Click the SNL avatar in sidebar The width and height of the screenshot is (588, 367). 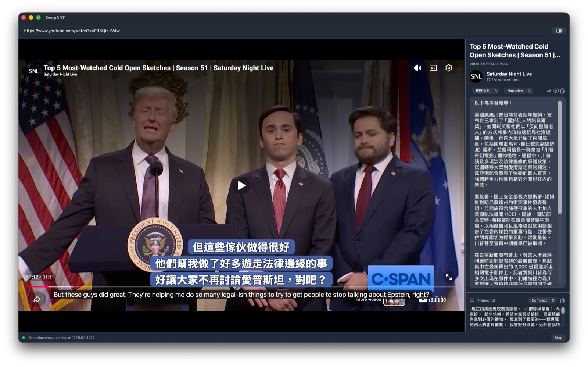click(x=476, y=76)
